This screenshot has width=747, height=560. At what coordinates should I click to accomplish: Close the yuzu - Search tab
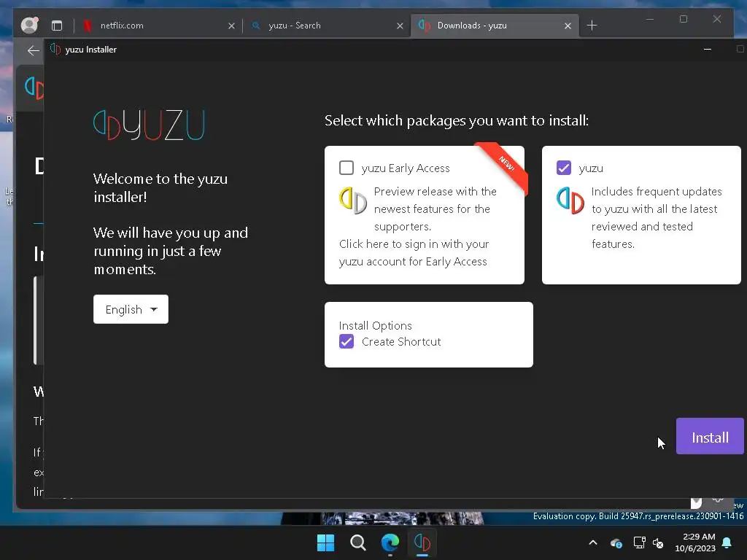[400, 26]
